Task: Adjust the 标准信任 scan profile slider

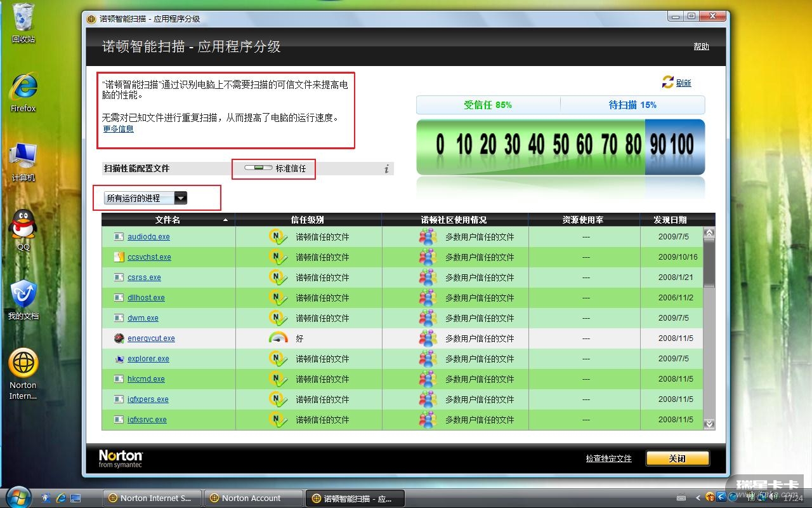Action: point(258,168)
